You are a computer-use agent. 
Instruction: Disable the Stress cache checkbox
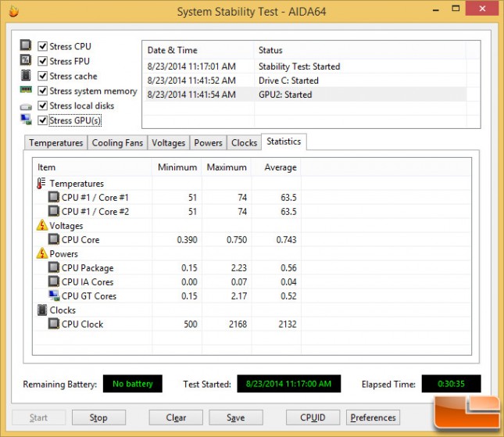tap(42, 76)
